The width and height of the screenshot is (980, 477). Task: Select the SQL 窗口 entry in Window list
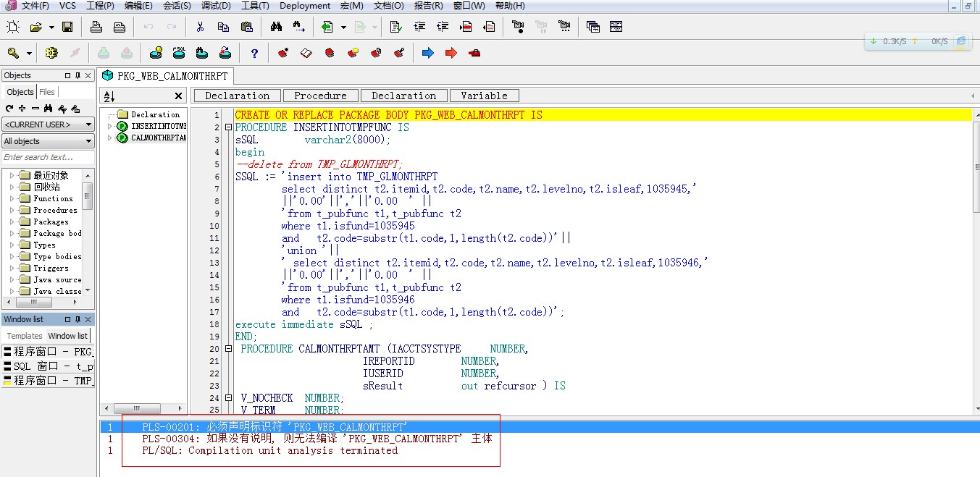point(49,366)
